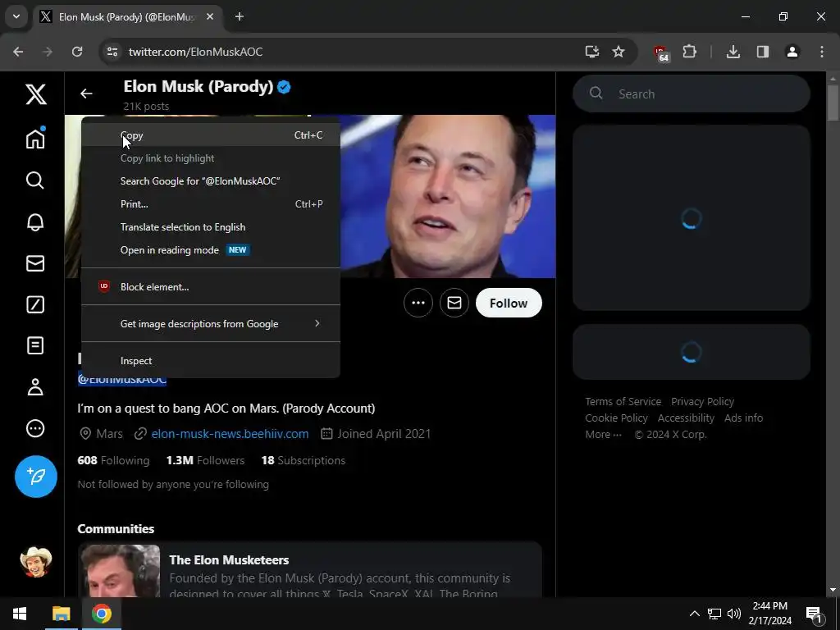Choose Open in reading mode

point(211,250)
